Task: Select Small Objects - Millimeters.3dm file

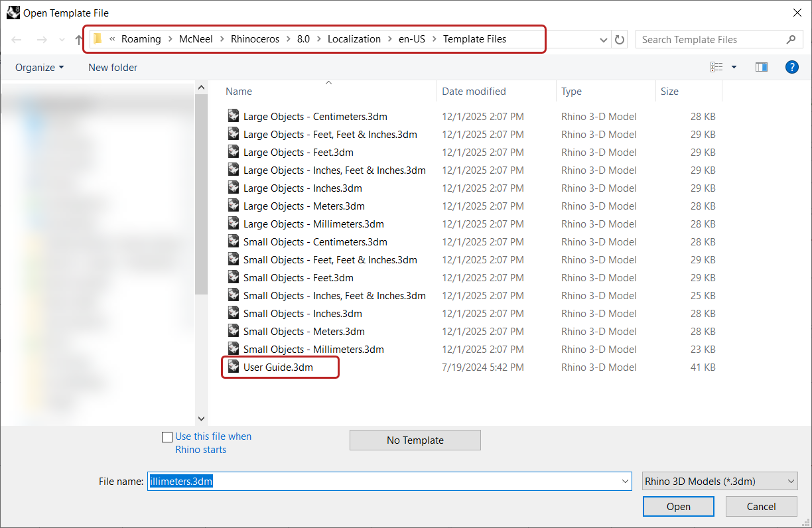Action: tap(313, 350)
